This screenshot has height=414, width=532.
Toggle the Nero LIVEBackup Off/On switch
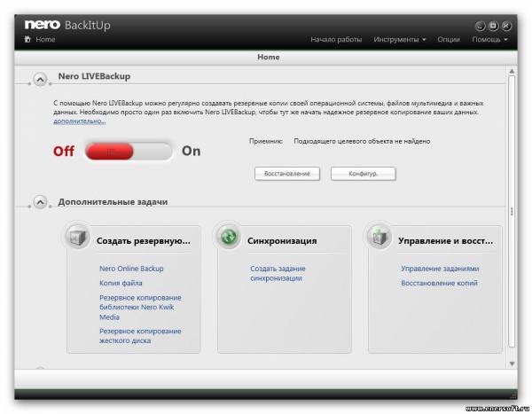(129, 151)
